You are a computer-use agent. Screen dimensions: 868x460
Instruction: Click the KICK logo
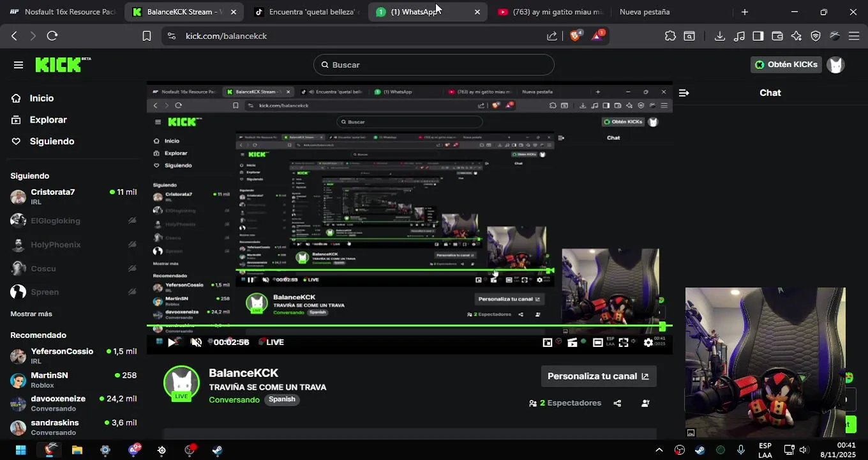pyautogui.click(x=63, y=65)
